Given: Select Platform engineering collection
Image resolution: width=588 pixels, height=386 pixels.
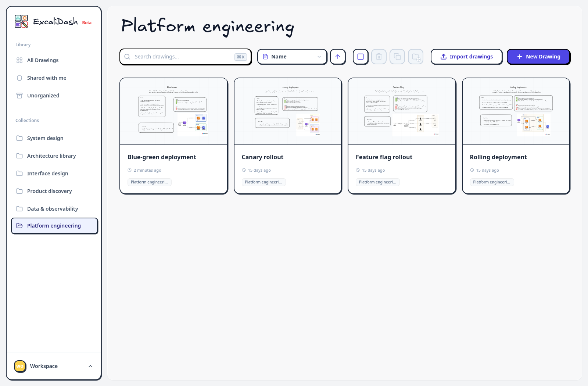Looking at the screenshot, I should [x=54, y=226].
